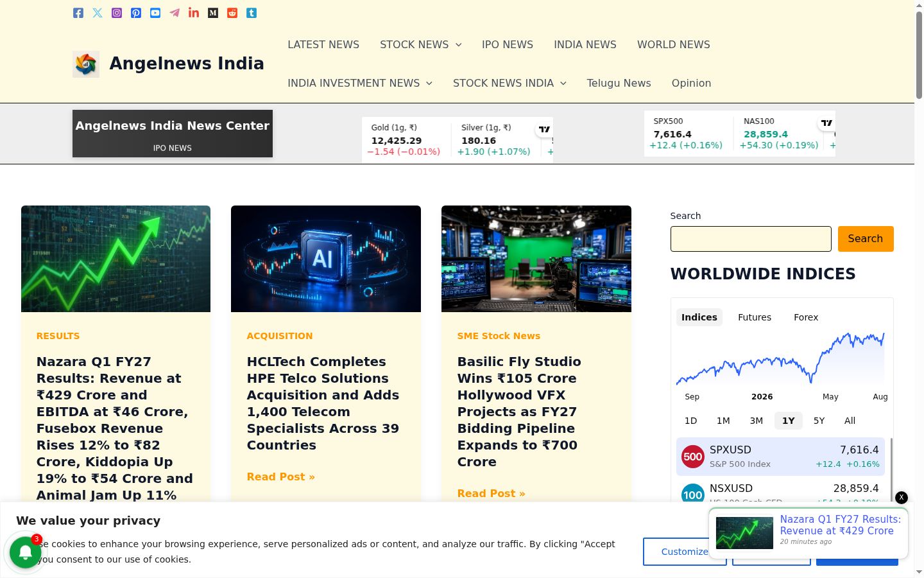Open the Telugu News menu item
This screenshot has height=578, width=924.
click(619, 83)
